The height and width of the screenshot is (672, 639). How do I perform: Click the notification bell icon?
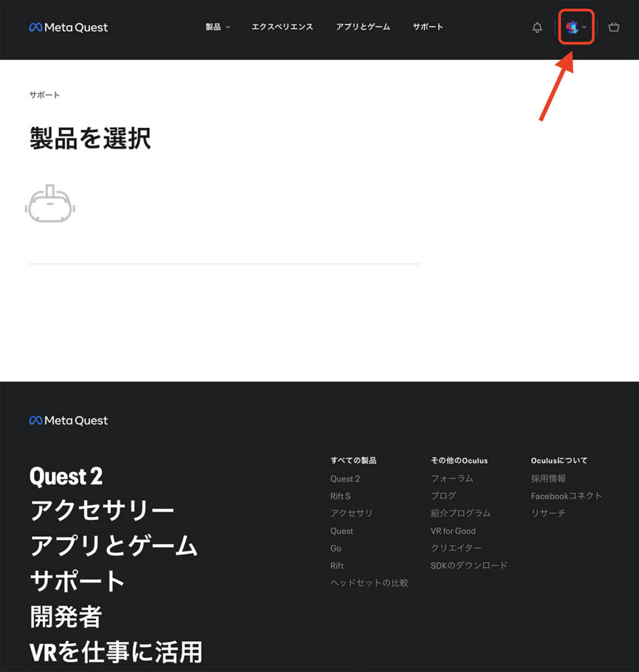pyautogui.click(x=537, y=28)
